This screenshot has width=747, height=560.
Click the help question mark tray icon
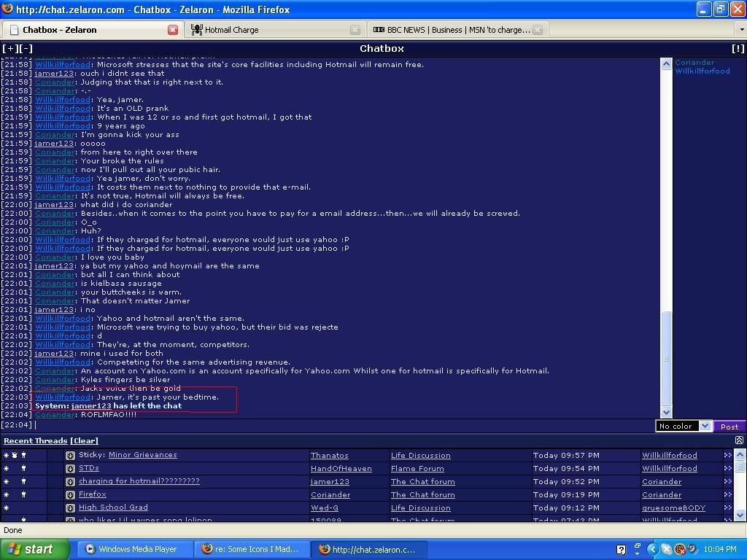click(x=622, y=550)
